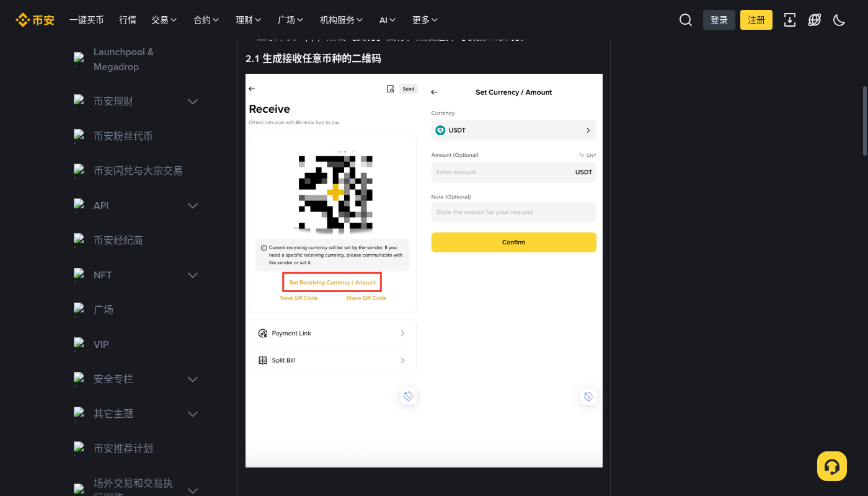
Task: Expand the API sidebar section chevron
Action: 193,205
